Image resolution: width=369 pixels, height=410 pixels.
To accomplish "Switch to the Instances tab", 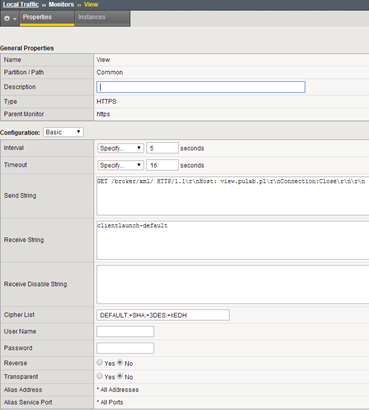I will tap(102, 18).
